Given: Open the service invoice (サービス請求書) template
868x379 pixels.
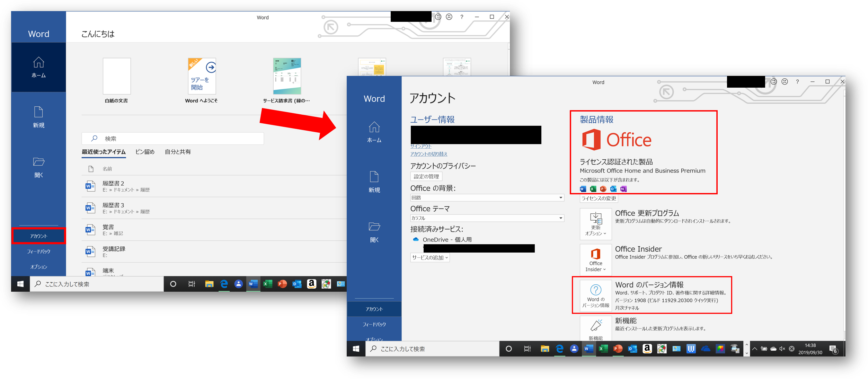Looking at the screenshot, I should (x=287, y=76).
